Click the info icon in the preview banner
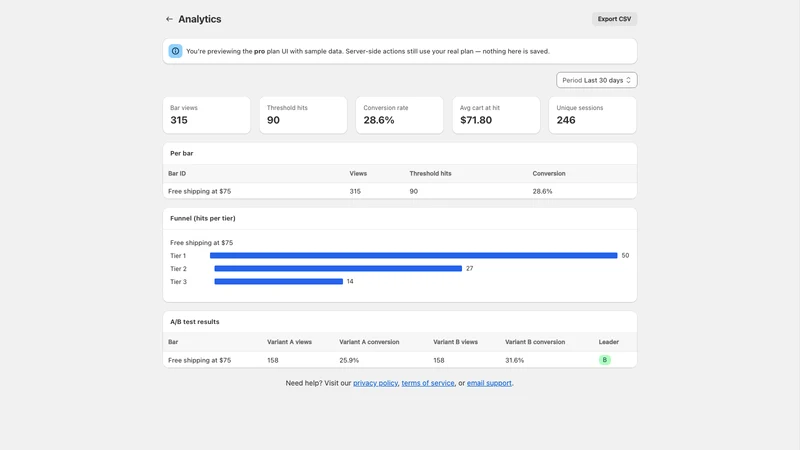 (x=176, y=51)
